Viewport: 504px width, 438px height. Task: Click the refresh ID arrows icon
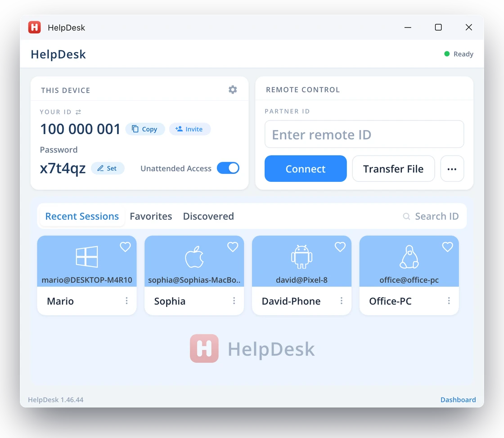(78, 112)
